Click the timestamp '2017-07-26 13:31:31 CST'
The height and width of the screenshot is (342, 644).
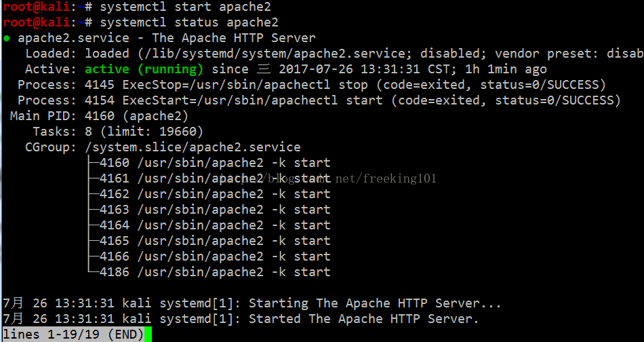click(365, 69)
